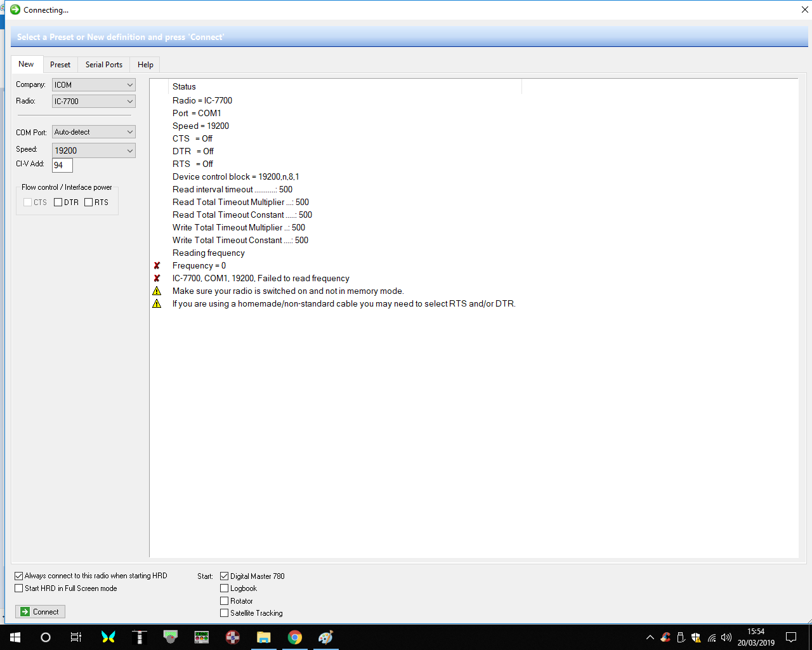Enable Rotator start option

(x=225, y=601)
